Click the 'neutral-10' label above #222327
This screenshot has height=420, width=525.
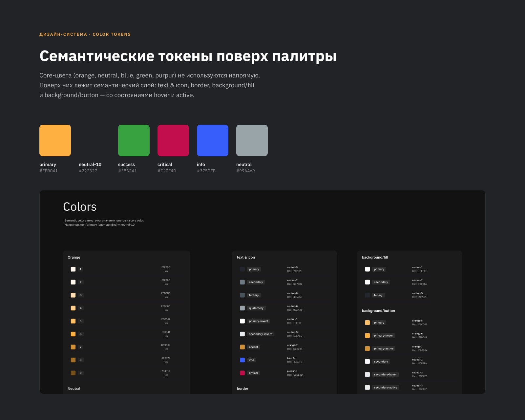coord(90,164)
